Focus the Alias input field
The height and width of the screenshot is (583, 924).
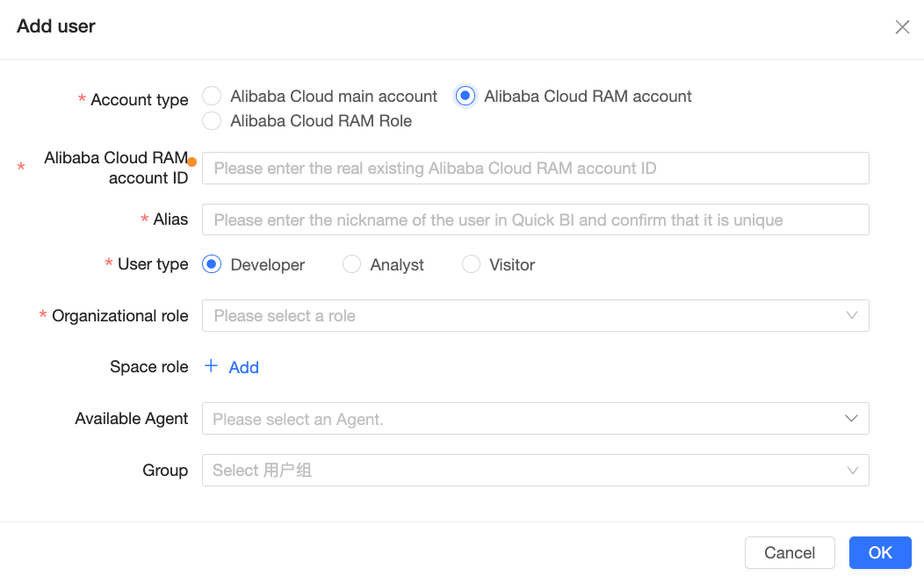coord(535,220)
